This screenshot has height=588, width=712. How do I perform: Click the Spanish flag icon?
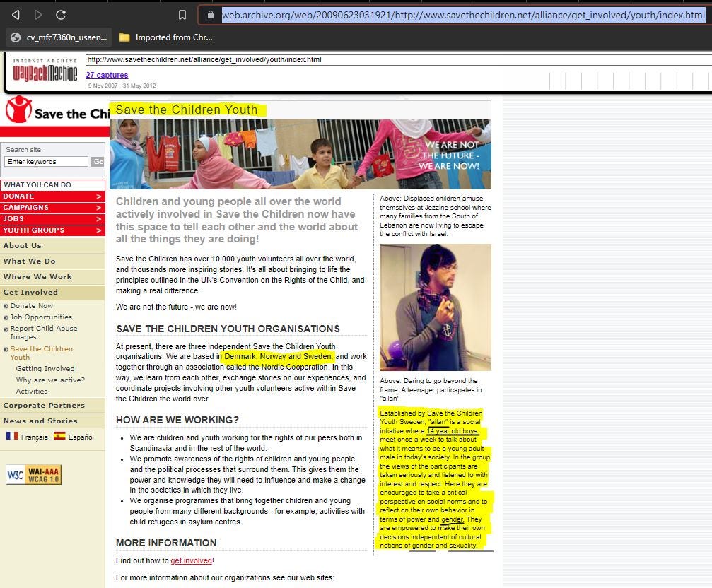point(59,436)
